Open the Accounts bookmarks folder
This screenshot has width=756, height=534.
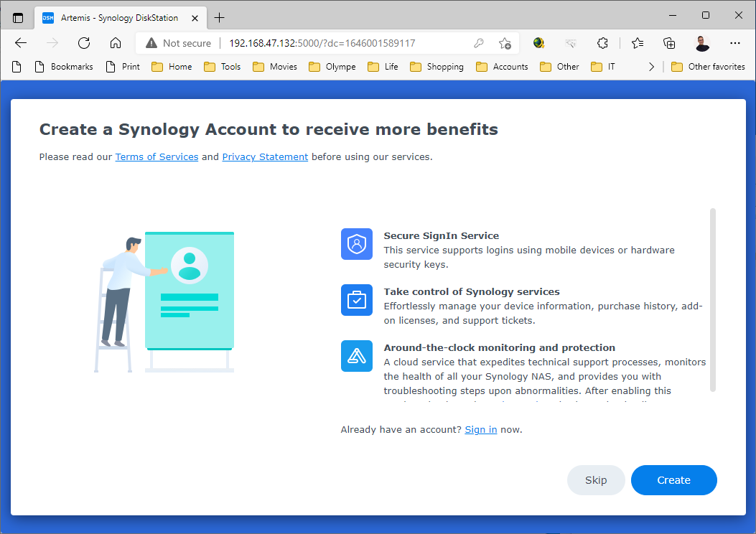pos(502,67)
